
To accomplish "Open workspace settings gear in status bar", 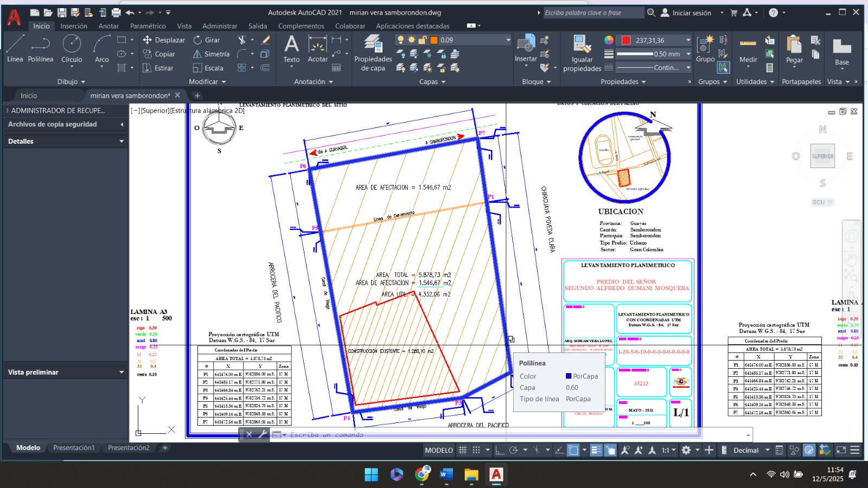I will click(686, 450).
